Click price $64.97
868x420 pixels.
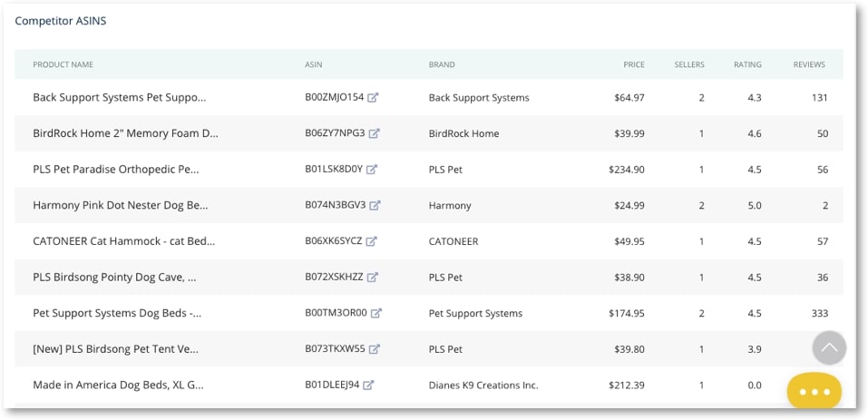coord(629,98)
